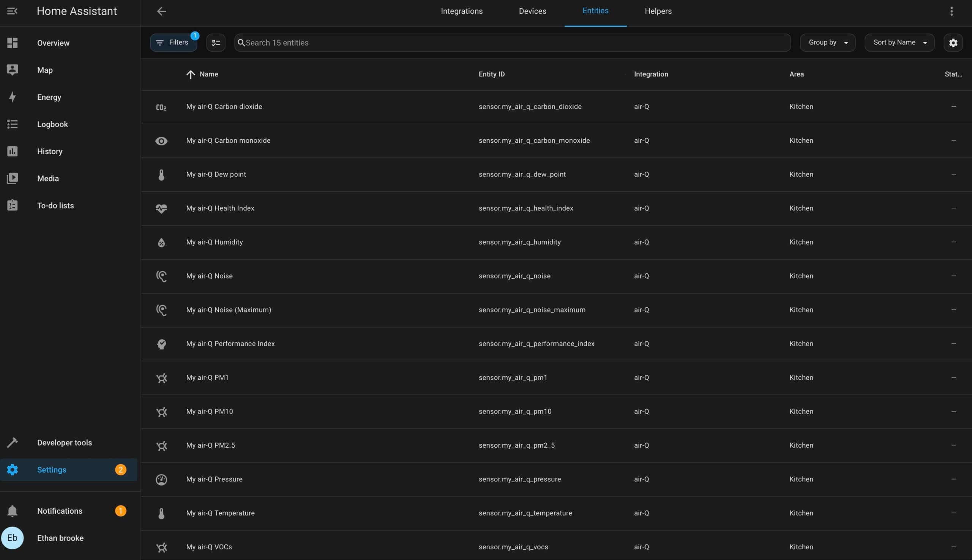Click the heart pulse icon for Health Index
Screen dimensions: 972x560
pyautogui.click(x=161, y=208)
